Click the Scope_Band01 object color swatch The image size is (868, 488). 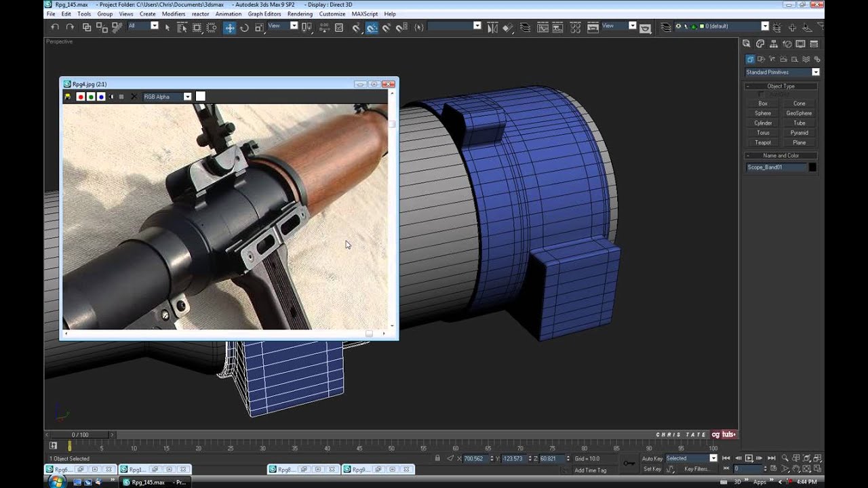click(x=812, y=167)
